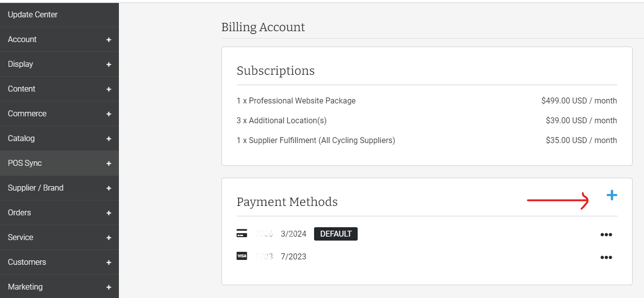
Task: Open options menu for the default card
Action: [606, 234]
